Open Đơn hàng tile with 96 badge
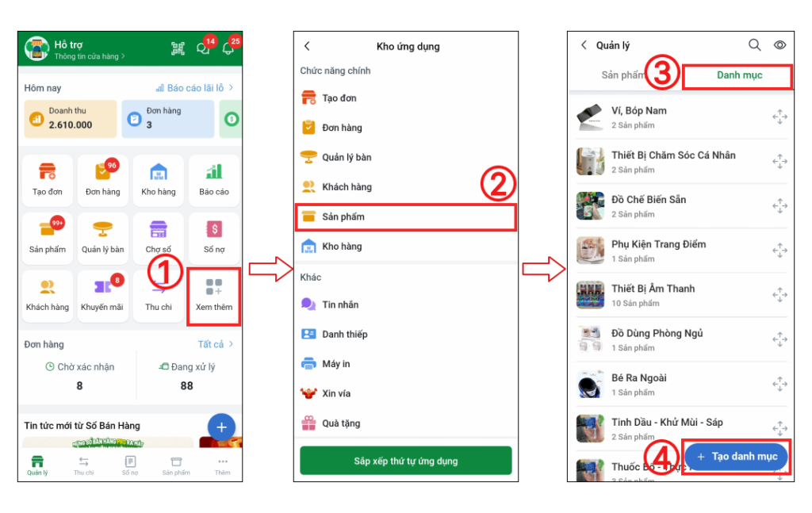 (x=102, y=180)
